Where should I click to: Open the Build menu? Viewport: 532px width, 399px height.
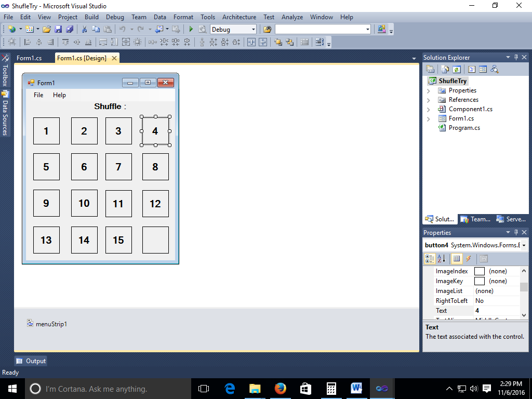[x=91, y=17]
